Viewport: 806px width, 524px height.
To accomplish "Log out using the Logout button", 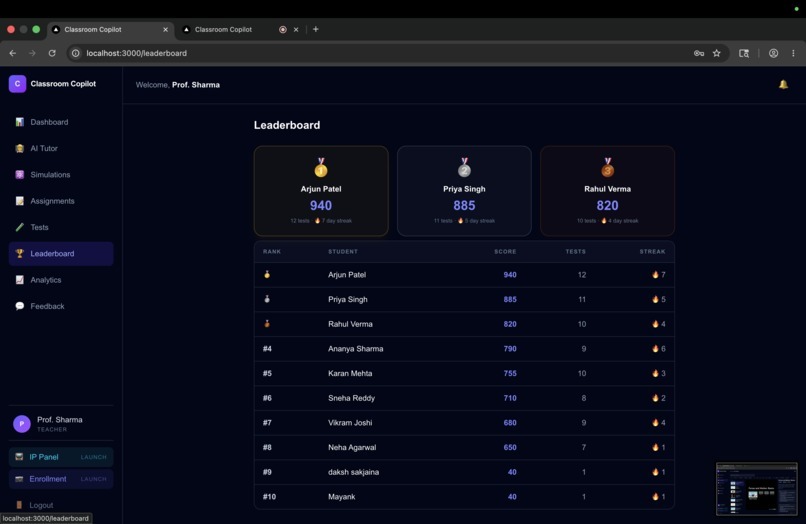I will point(35,505).
